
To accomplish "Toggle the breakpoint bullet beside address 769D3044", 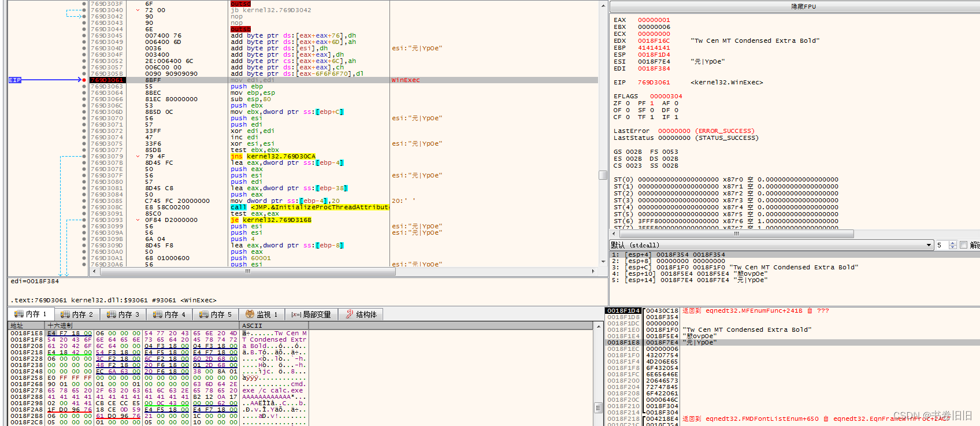I will tap(84, 29).
